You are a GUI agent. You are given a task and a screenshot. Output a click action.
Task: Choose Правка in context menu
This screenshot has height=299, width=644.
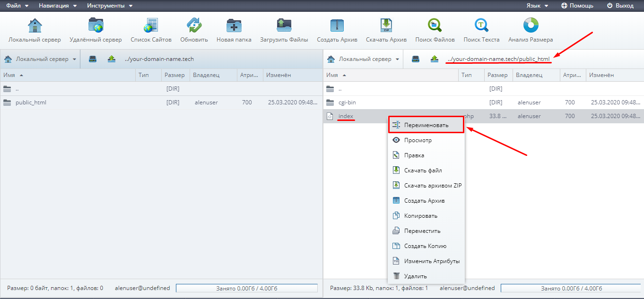(x=426, y=155)
